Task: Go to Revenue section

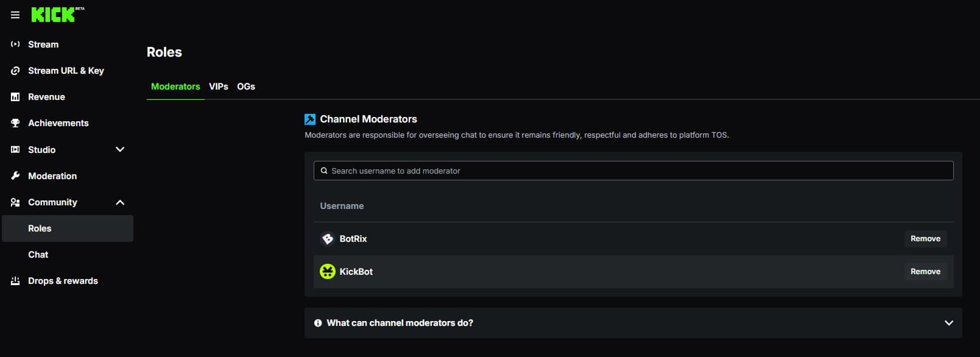Action: click(x=68, y=97)
